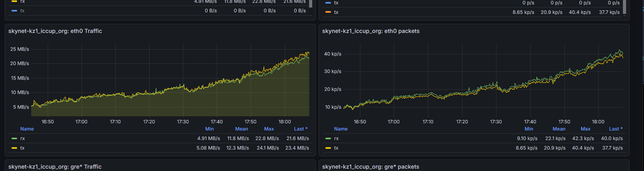This screenshot has width=644, height=171.
Task: Click the top-right panel legend scrollbar
Action: point(625,7)
